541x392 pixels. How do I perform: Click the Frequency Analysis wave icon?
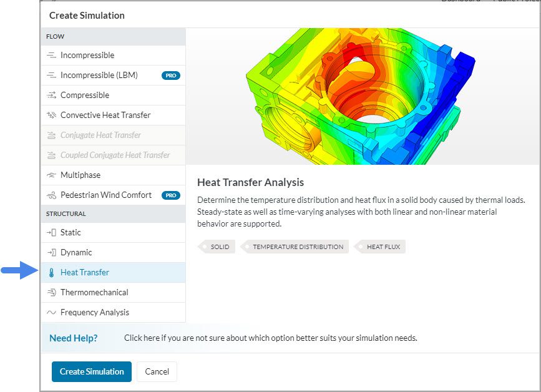(x=51, y=313)
